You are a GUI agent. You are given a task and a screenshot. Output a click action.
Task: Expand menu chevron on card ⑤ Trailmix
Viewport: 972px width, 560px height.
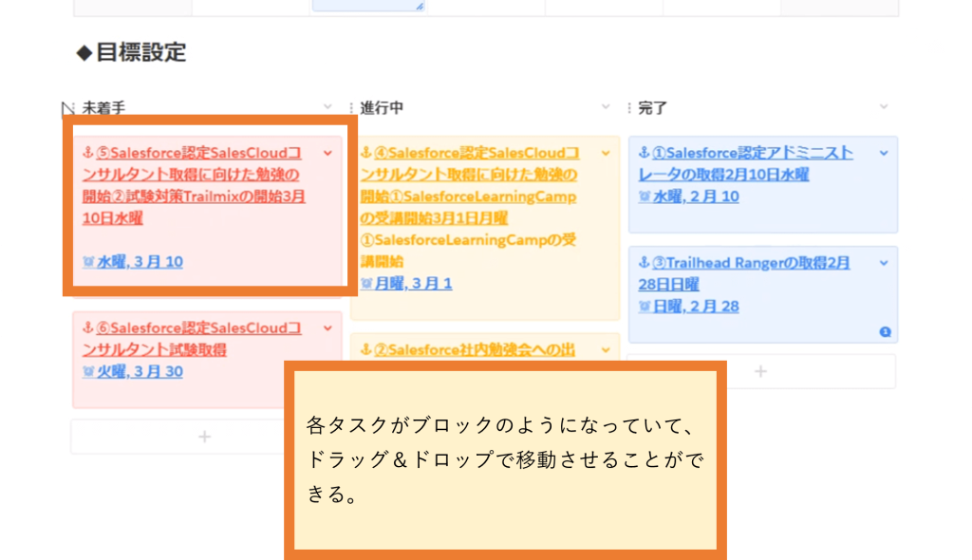(x=327, y=153)
